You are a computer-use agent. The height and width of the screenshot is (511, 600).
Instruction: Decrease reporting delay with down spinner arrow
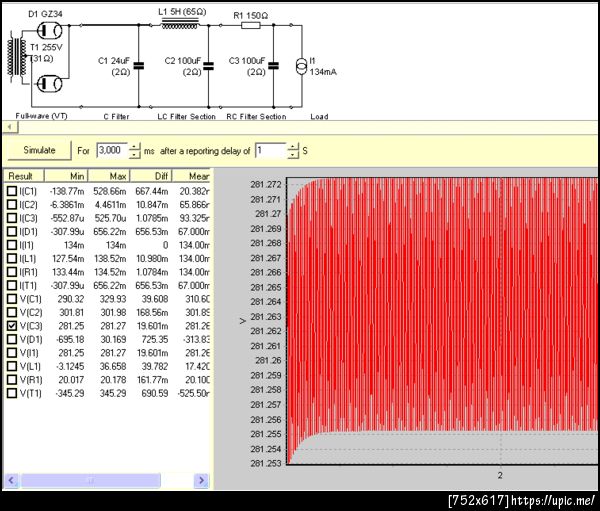pyautogui.click(x=293, y=154)
